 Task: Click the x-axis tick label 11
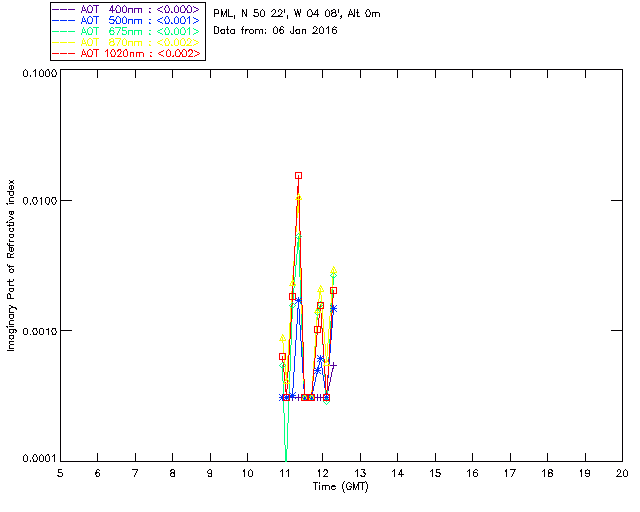tap(285, 473)
